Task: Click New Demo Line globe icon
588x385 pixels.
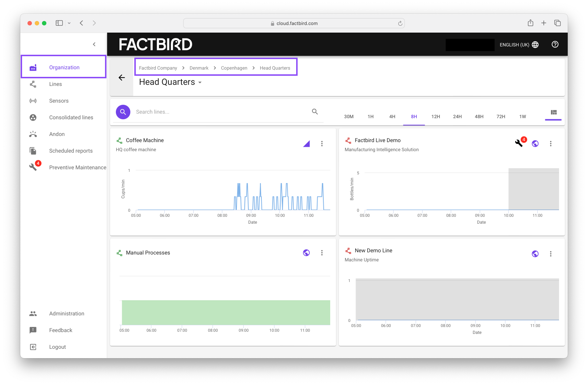Action: coord(535,254)
